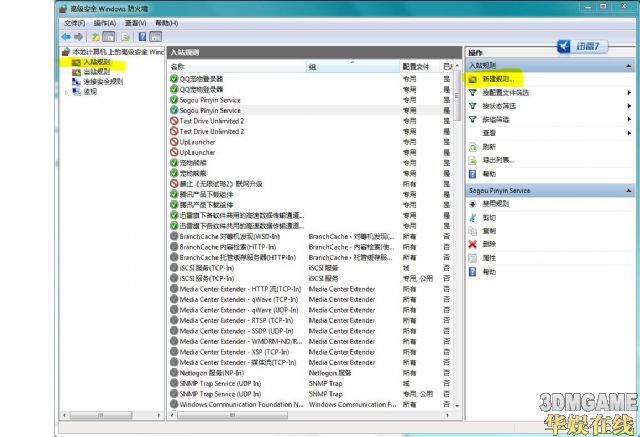Open the 查看(V) menu
Screen dimensions: 640x437
tap(135, 23)
